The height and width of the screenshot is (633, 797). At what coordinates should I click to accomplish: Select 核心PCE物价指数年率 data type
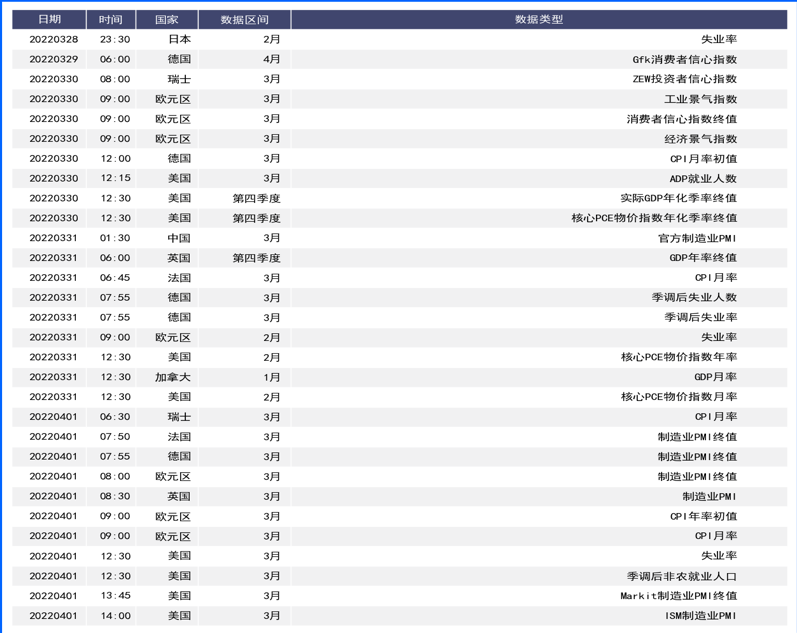(679, 356)
